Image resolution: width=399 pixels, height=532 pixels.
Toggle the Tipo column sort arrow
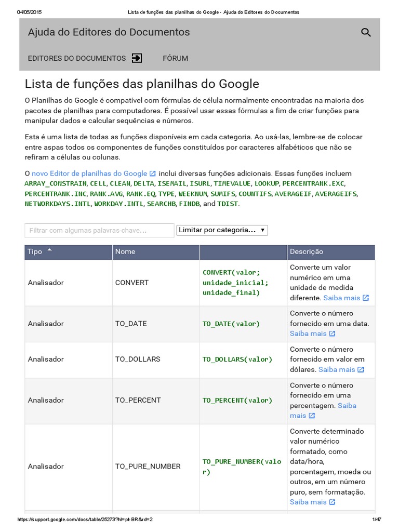coord(50,250)
